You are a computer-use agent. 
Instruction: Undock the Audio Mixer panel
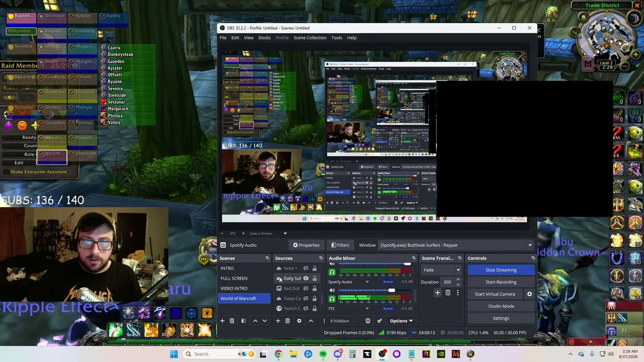coord(414,258)
